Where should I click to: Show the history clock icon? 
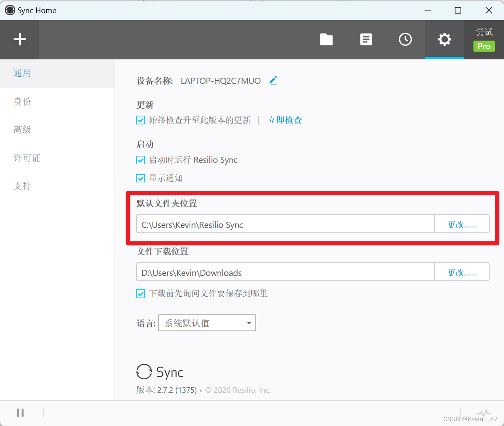405,40
